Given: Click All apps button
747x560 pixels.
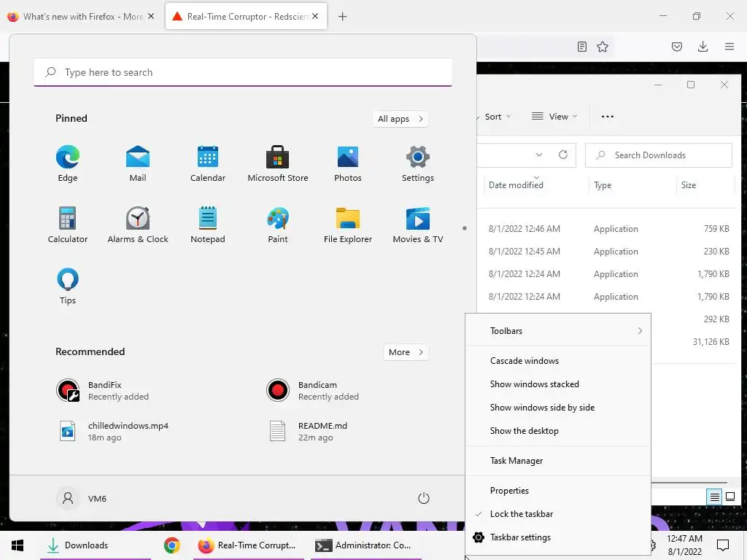Looking at the screenshot, I should [x=400, y=119].
